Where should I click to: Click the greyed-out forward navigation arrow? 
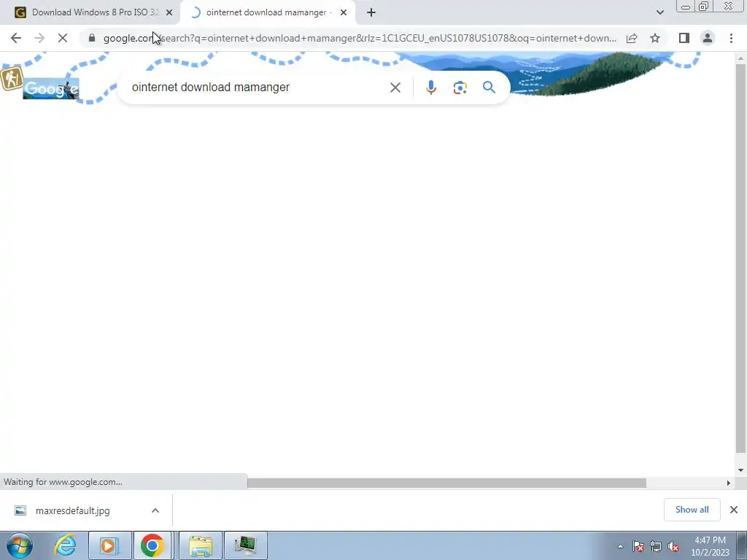[39, 38]
